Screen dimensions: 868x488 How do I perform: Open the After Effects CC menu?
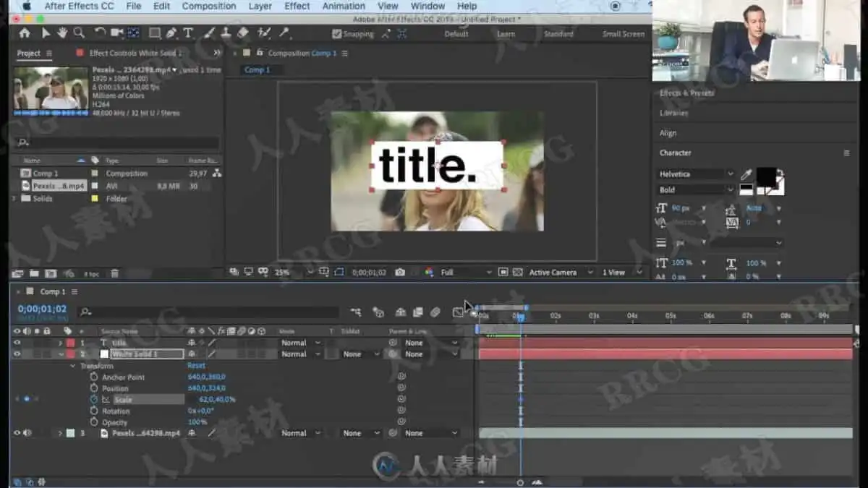pyautogui.click(x=79, y=6)
